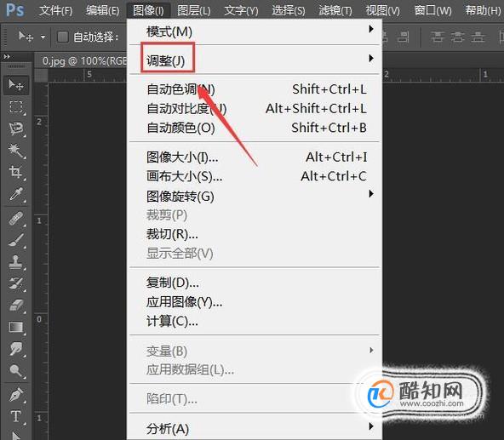Choose 画布大小(S)... from menu
504x440 pixels.
pos(185,176)
